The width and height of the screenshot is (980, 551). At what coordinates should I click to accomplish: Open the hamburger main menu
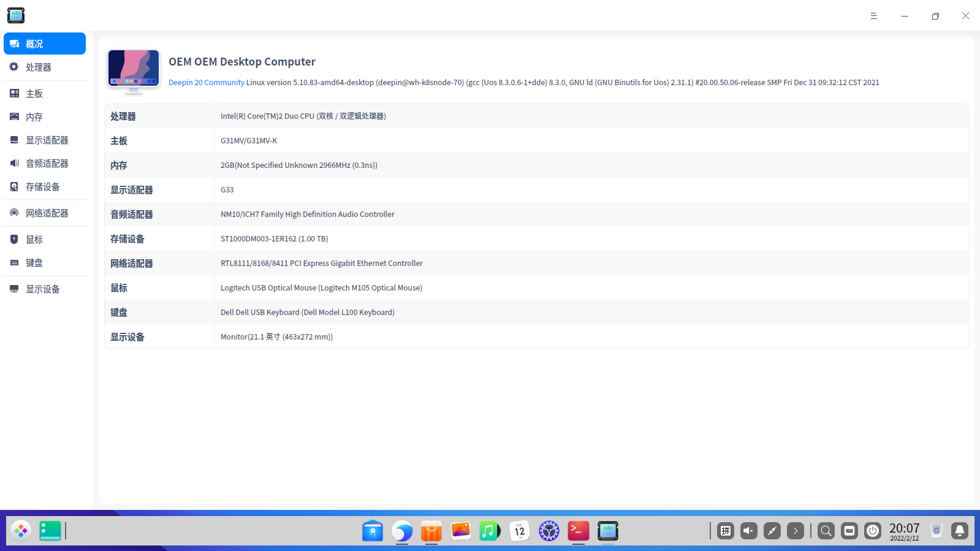pos(874,16)
